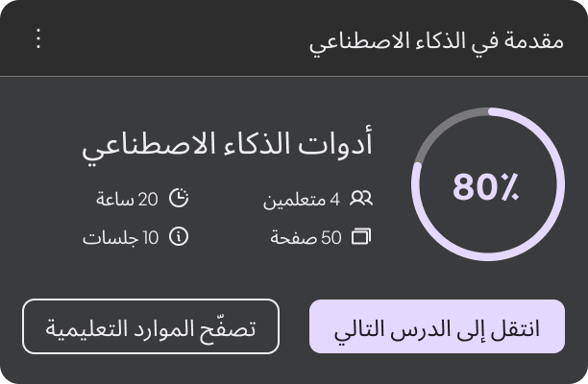Browse resources with تصفّح الموارد التعليمية button
This screenshot has width=588, height=384.
click(151, 326)
